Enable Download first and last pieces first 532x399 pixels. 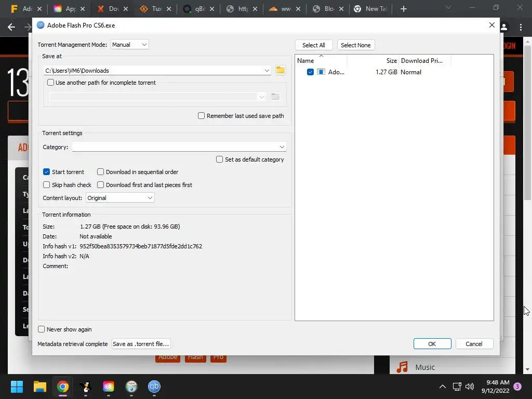[100, 185]
